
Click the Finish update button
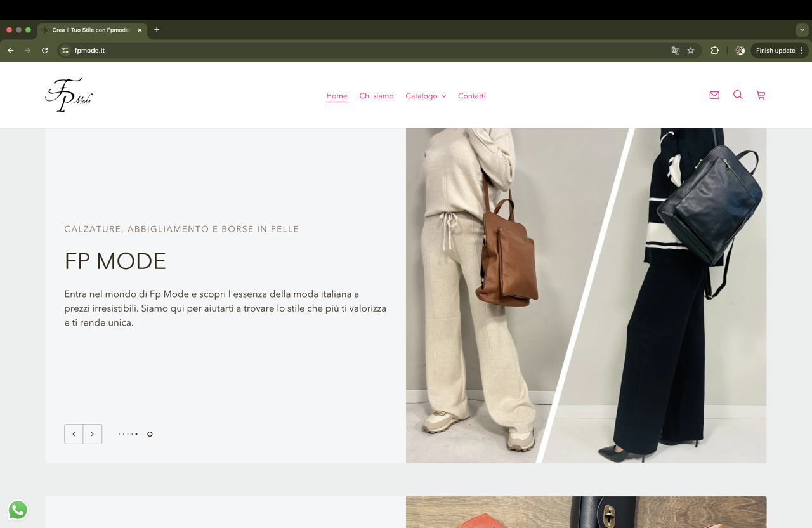(x=775, y=51)
